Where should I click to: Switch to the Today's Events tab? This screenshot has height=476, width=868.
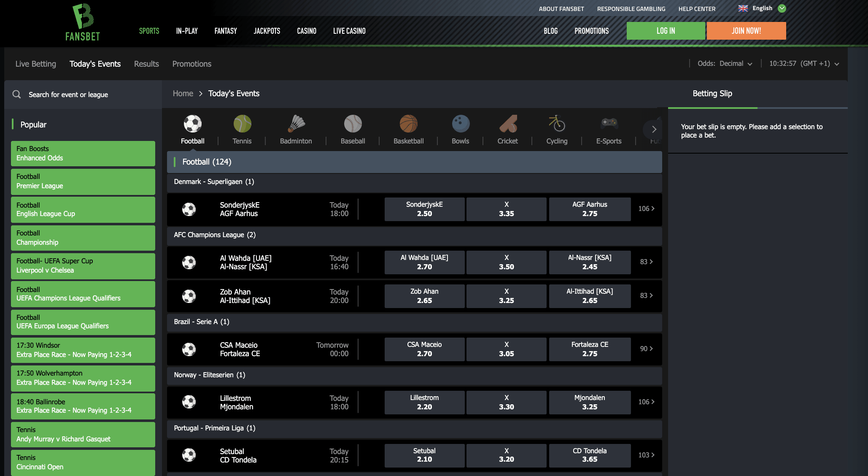(x=95, y=64)
